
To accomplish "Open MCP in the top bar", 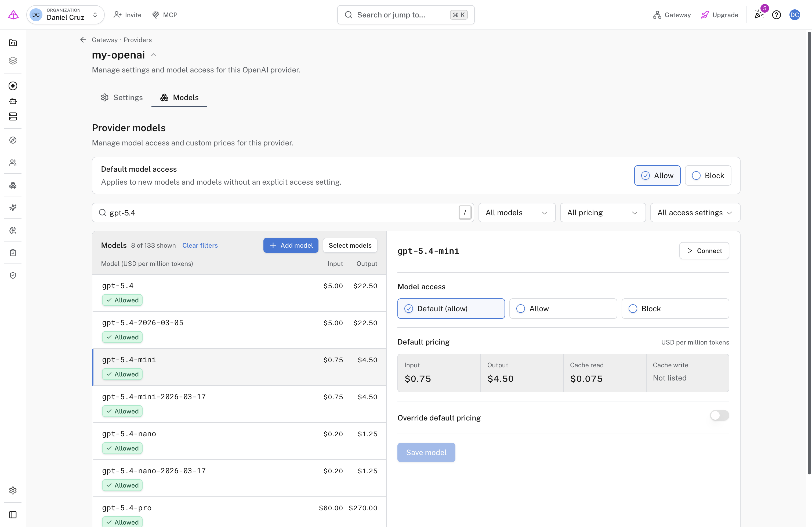I will (164, 15).
